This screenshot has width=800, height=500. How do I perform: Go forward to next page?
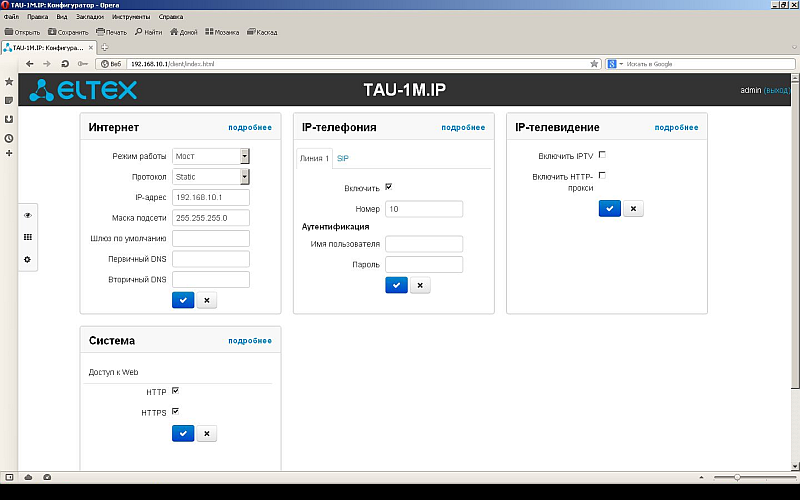(47, 64)
